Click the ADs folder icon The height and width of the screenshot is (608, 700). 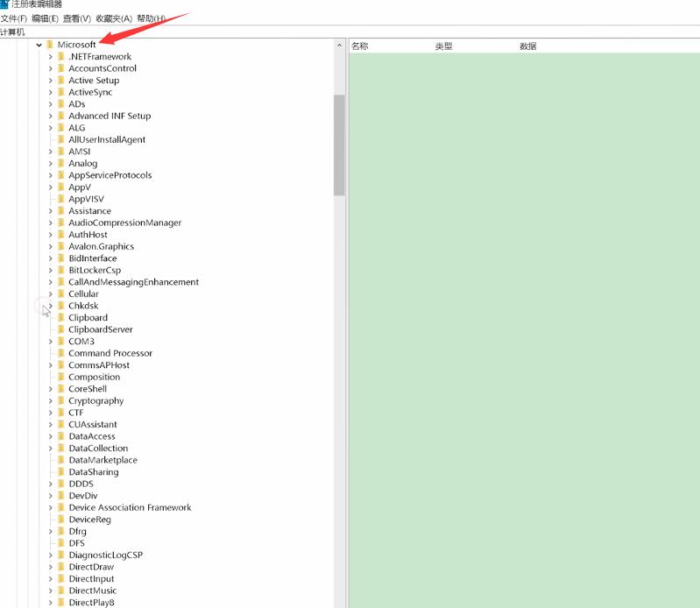click(x=61, y=104)
